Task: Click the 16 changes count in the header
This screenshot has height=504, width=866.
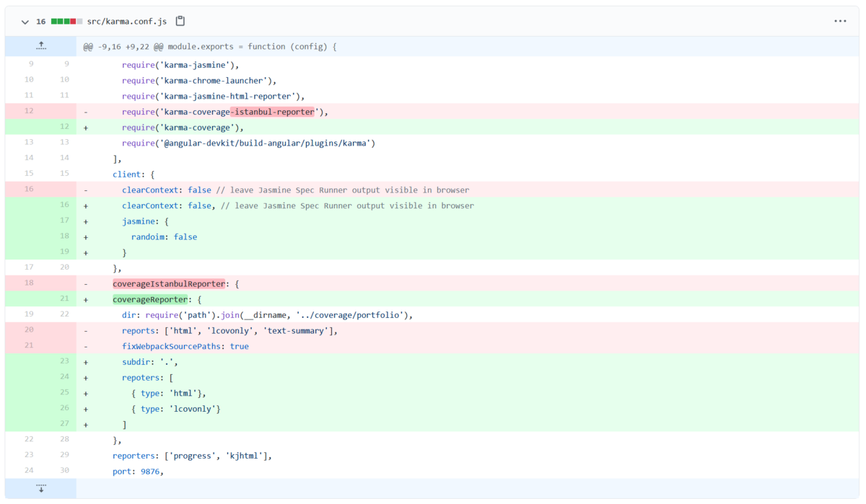Action: click(x=41, y=22)
